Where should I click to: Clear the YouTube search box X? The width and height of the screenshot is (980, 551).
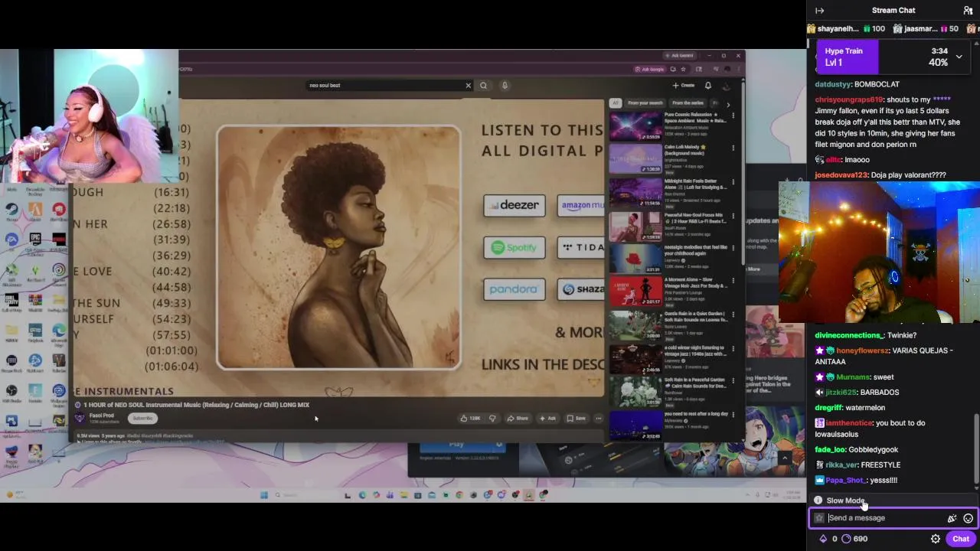point(469,86)
